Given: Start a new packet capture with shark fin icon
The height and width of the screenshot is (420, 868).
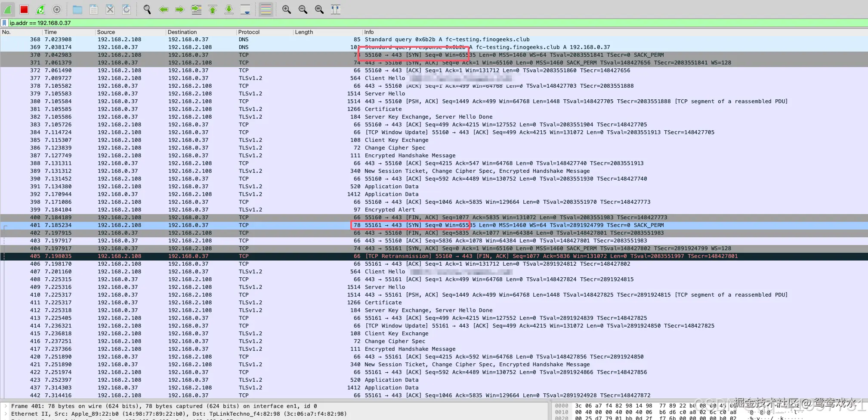Looking at the screenshot, I should point(8,9).
